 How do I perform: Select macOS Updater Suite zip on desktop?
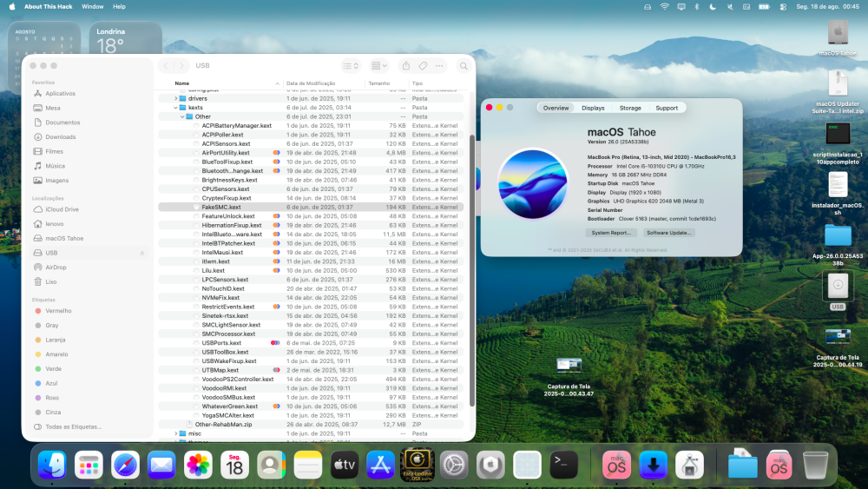click(x=838, y=92)
